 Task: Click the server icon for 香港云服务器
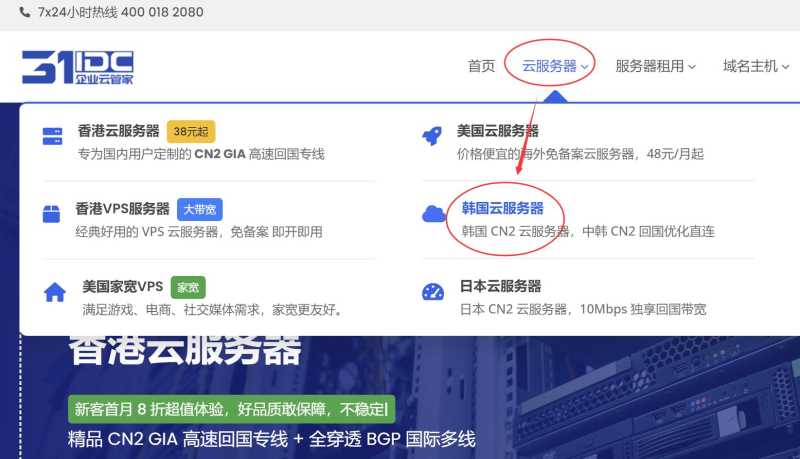pos(53,136)
